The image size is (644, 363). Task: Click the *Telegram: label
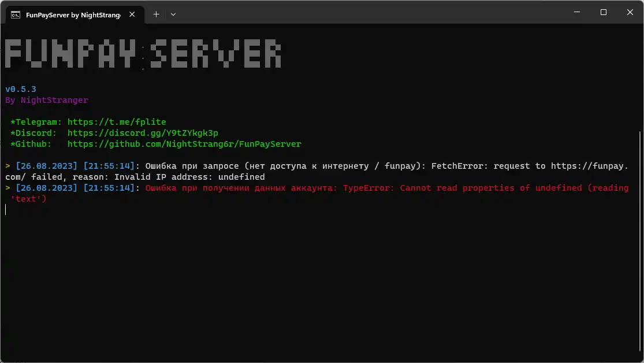tap(36, 122)
